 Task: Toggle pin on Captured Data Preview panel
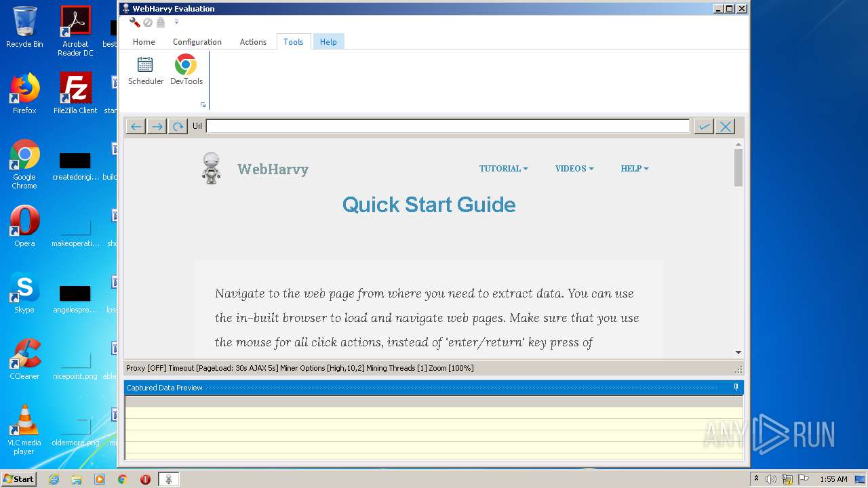click(736, 388)
